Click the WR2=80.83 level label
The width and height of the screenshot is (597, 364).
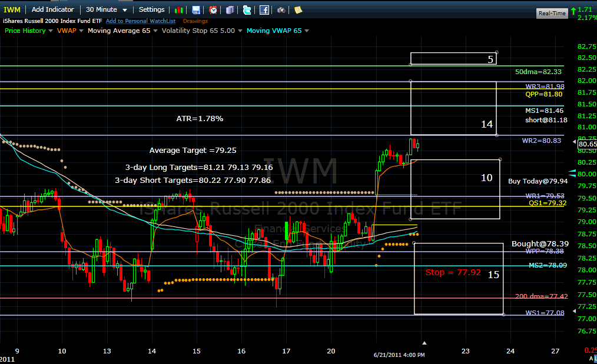point(542,141)
